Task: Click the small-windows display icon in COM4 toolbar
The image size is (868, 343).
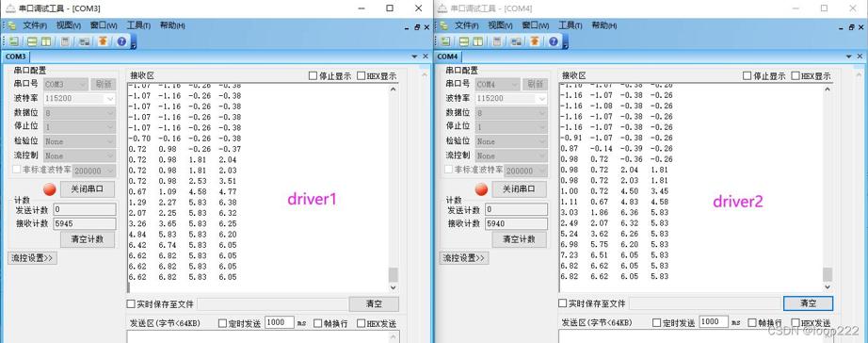Action: tap(516, 41)
